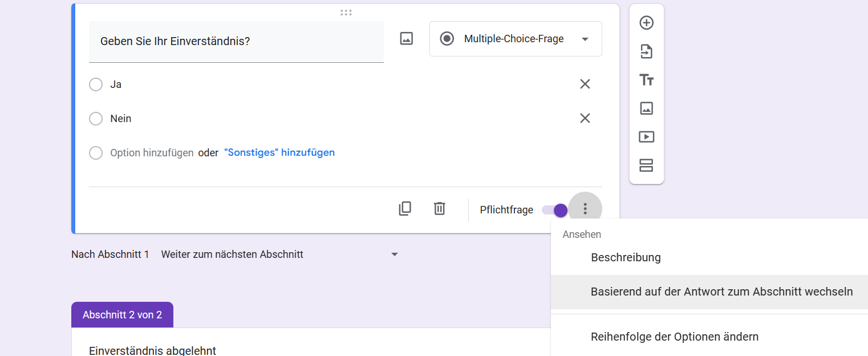Toggle the Pflichtfrage switch off
Image resolution: width=868 pixels, height=356 pixels.
[555, 210]
